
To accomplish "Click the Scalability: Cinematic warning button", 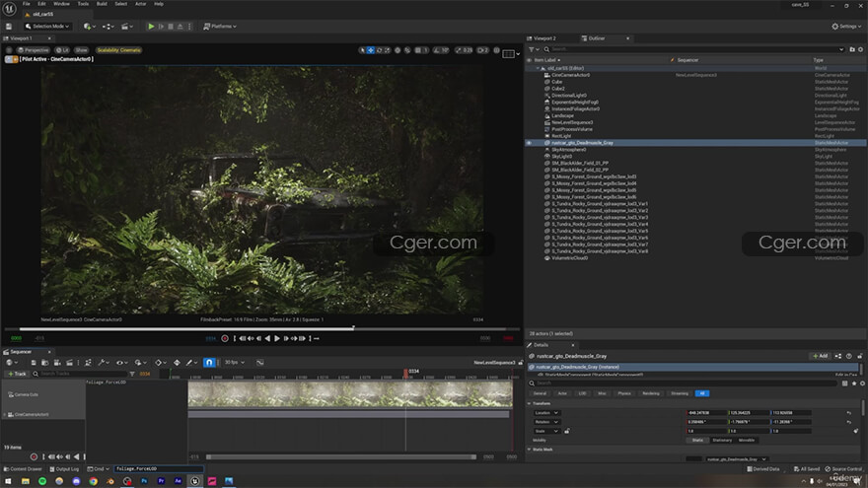I will pos(119,50).
